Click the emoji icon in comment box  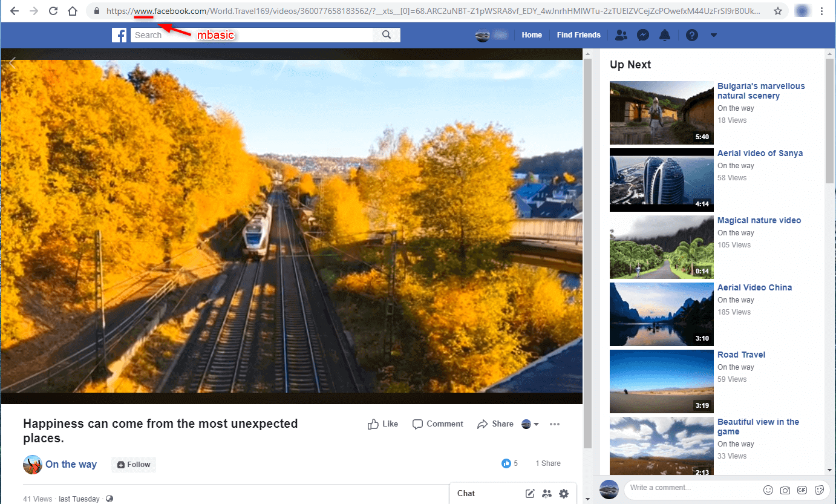click(x=768, y=489)
